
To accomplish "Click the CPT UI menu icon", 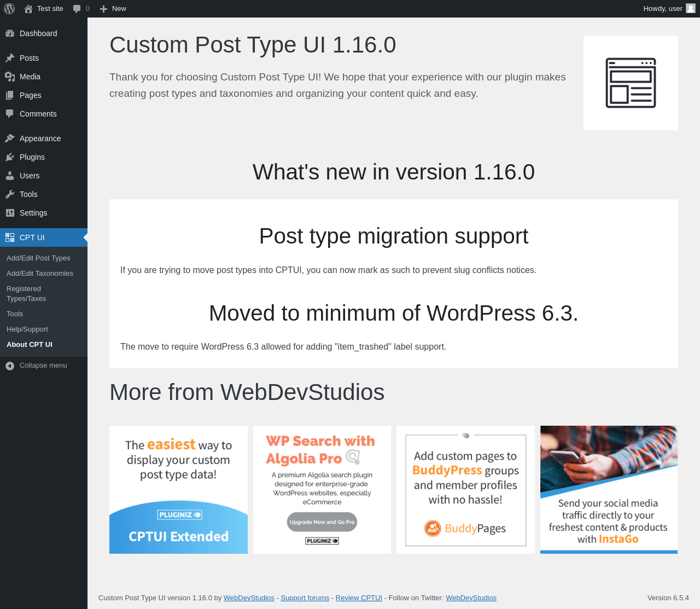I will 10,237.
